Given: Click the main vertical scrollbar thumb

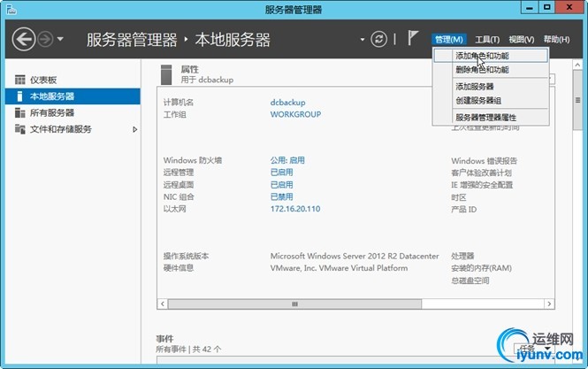Looking at the screenshot, I should click(577, 100).
